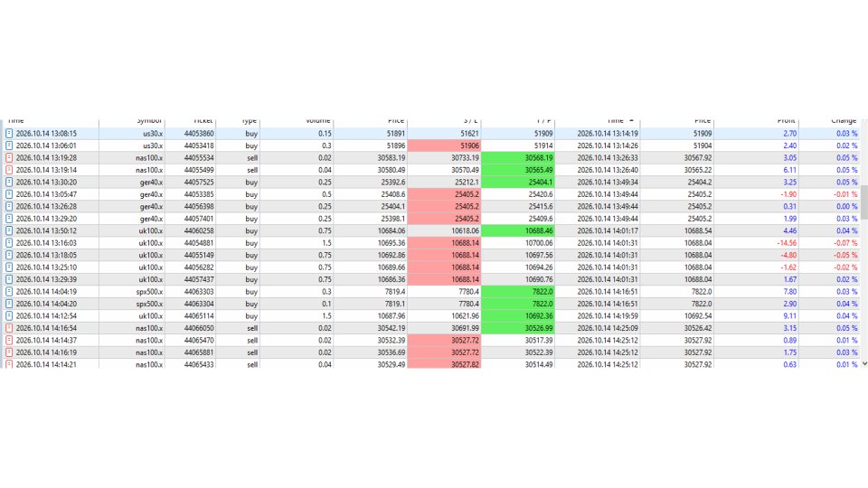Image resolution: width=868 pixels, height=488 pixels.
Task: Click the buy order icon for ticket 44057525
Action: click(9, 182)
